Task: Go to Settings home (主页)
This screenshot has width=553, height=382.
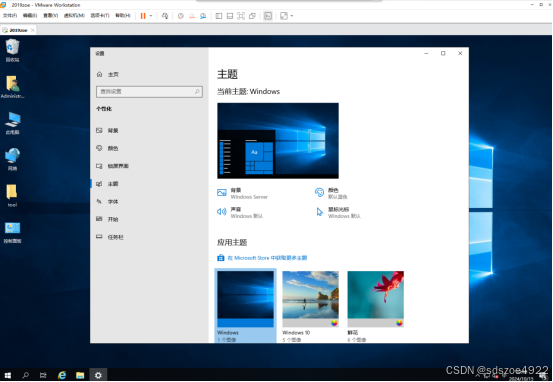Action: 108,74
